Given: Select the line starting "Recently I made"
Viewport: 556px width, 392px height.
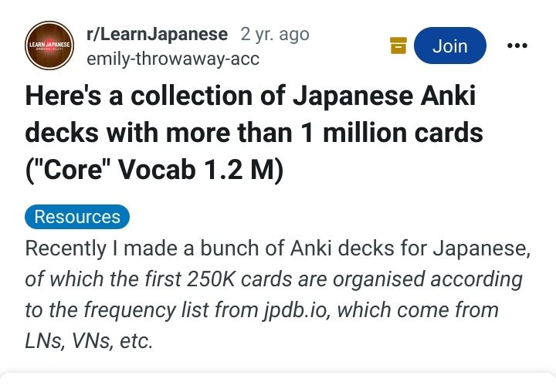Looking at the screenshot, I should 278,248.
